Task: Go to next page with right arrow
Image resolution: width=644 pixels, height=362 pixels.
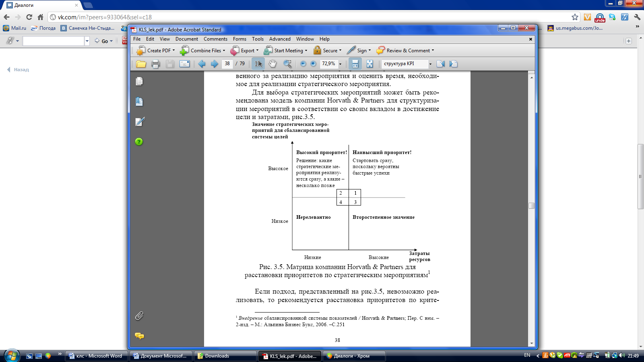Action: click(x=214, y=64)
